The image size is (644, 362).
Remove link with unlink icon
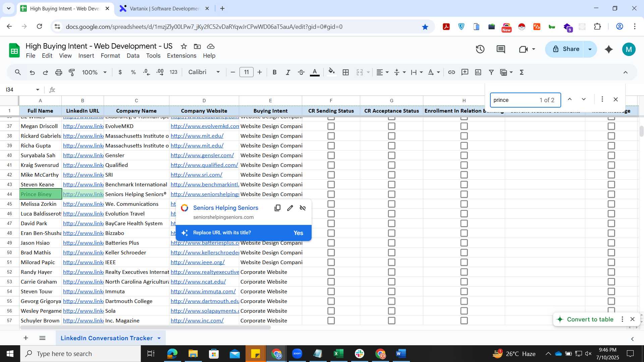click(303, 208)
